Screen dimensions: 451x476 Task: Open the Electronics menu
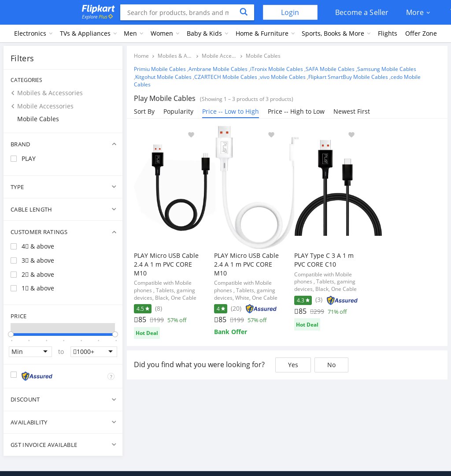[x=33, y=33]
